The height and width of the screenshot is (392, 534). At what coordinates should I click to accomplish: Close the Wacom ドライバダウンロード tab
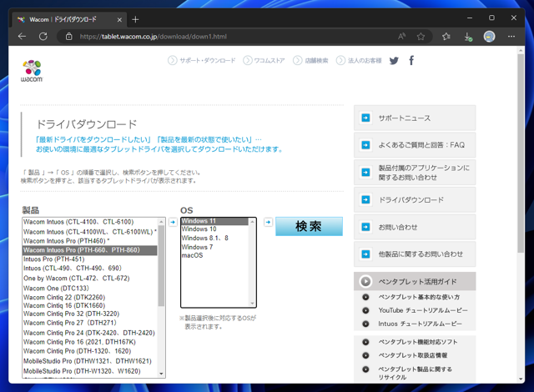pyautogui.click(x=119, y=20)
